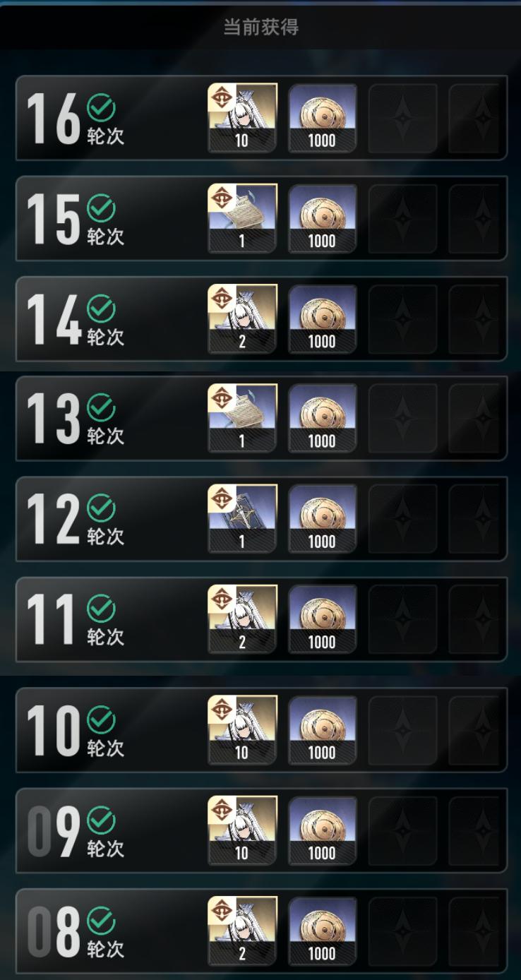Tap sword weapon item in round 12
This screenshot has height=980, width=521.
point(242,519)
